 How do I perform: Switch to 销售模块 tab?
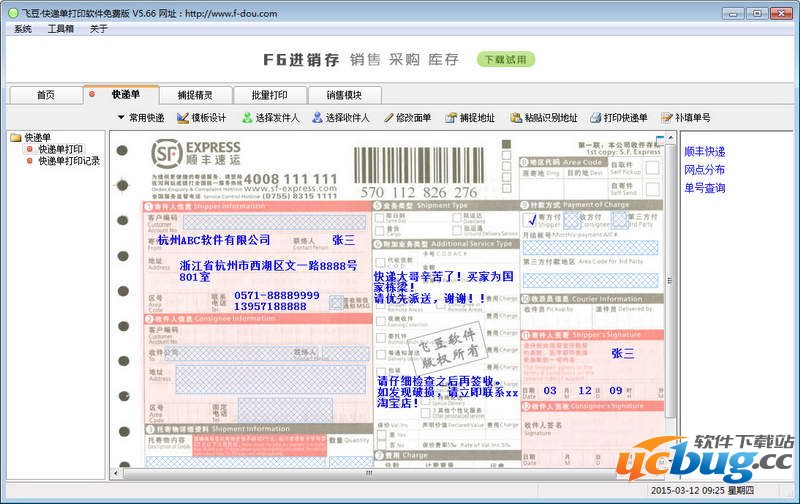344,95
